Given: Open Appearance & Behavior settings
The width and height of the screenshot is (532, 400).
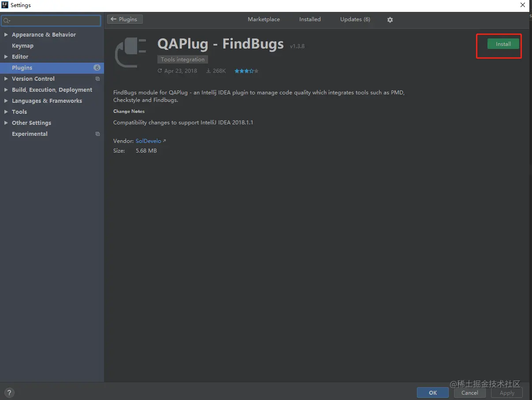Looking at the screenshot, I should pos(44,35).
